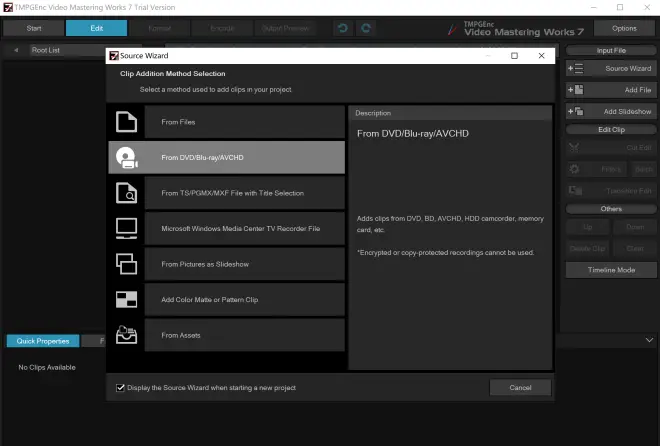Image resolution: width=660 pixels, height=446 pixels.
Task: Click the Delete Clip button
Action: tap(588, 249)
